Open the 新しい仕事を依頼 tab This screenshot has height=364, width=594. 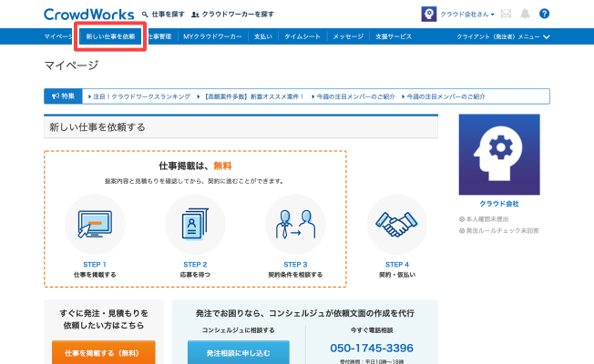click(x=110, y=36)
